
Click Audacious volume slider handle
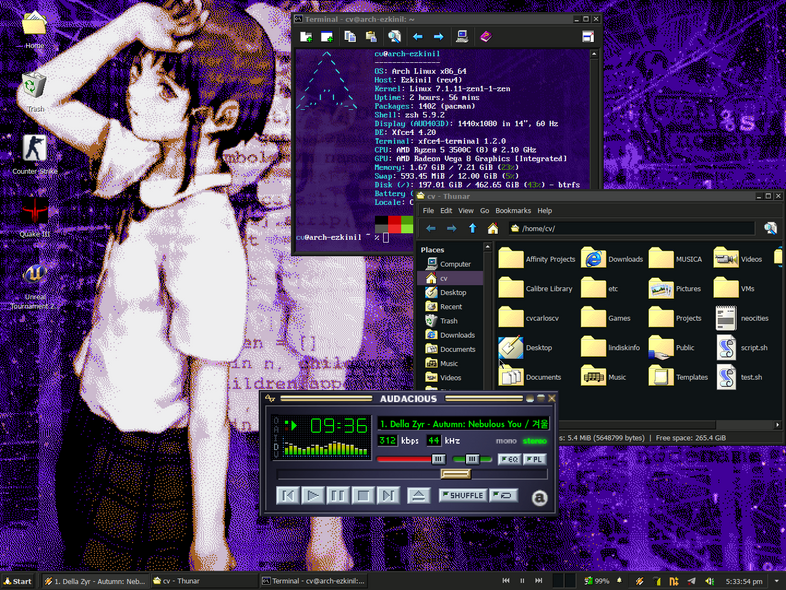438,459
